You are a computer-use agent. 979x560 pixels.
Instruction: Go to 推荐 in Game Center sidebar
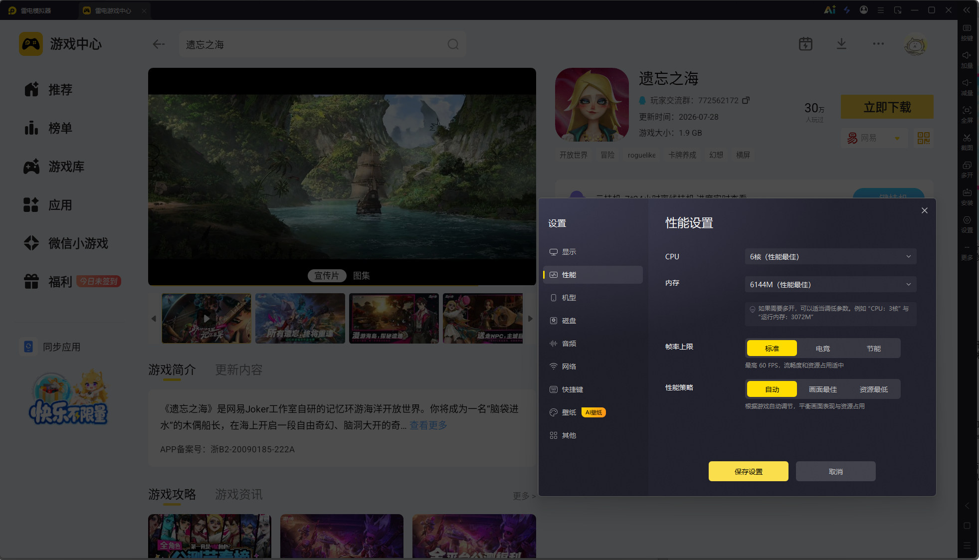coord(48,90)
